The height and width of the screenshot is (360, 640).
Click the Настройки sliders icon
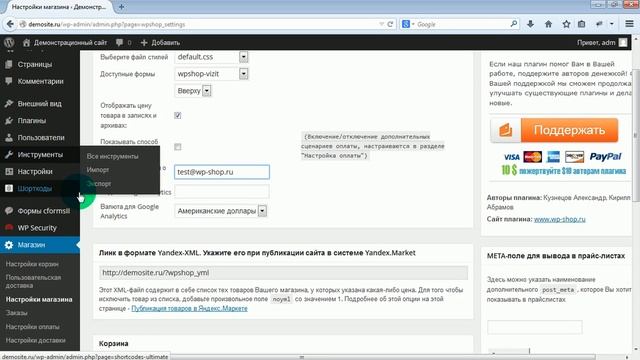(x=9, y=171)
